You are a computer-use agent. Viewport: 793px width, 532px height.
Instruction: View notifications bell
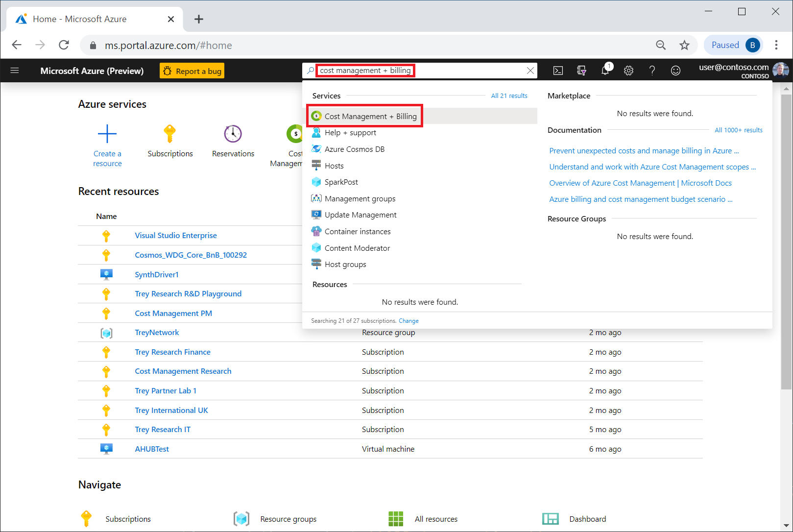click(x=605, y=70)
